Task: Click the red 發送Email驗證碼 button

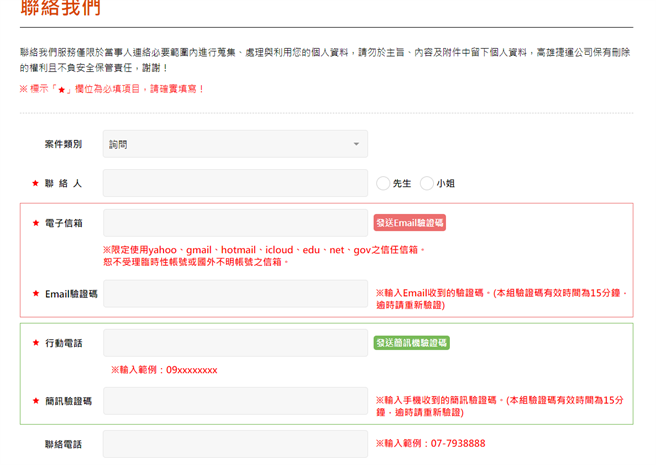Action: click(410, 223)
